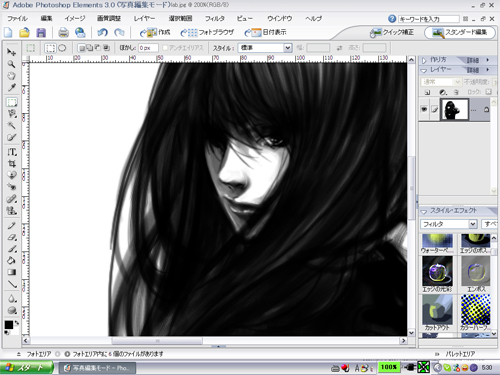Choose elliptical marquee shape in options bar
The image size is (500, 375).
62,48
